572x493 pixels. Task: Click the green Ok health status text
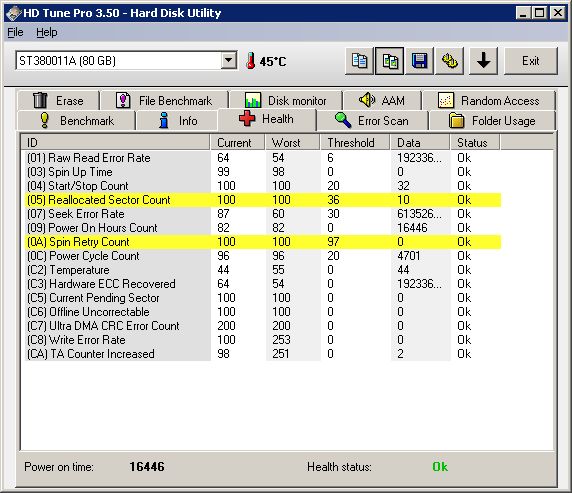pyautogui.click(x=440, y=467)
